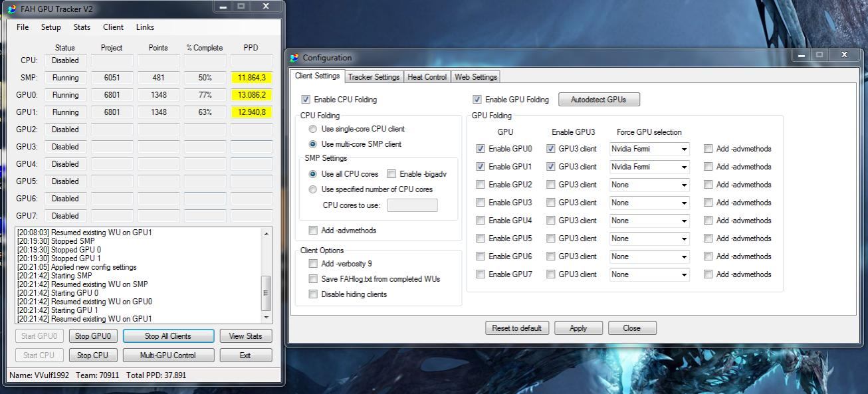Click FAH GPU Tracker V2 title bar icon

coord(12,9)
